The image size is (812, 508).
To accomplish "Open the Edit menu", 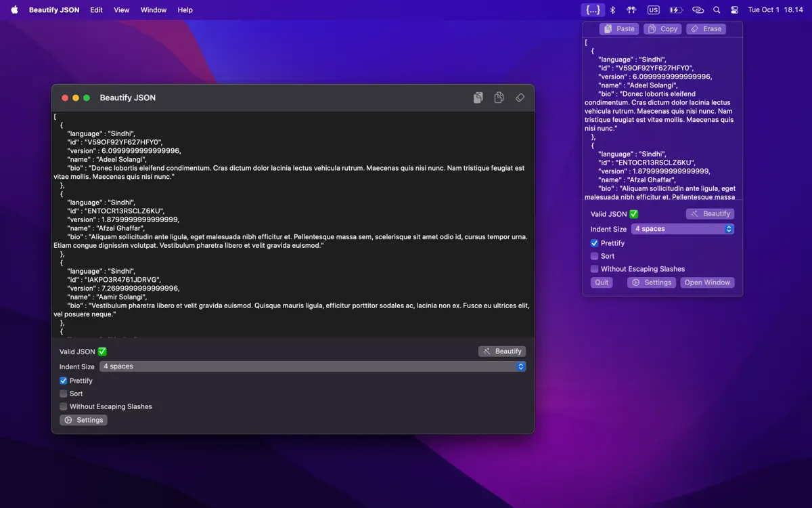I will tap(97, 10).
